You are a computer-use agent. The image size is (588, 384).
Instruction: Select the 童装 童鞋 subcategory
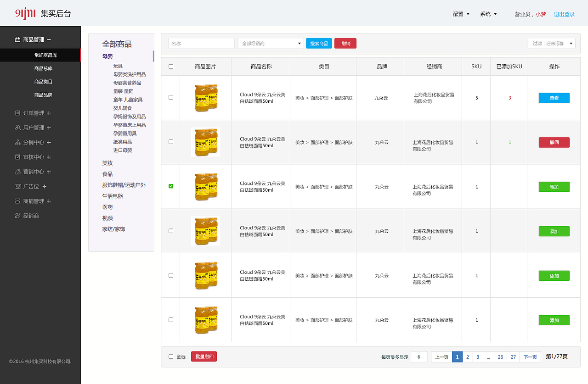pyautogui.click(x=124, y=91)
